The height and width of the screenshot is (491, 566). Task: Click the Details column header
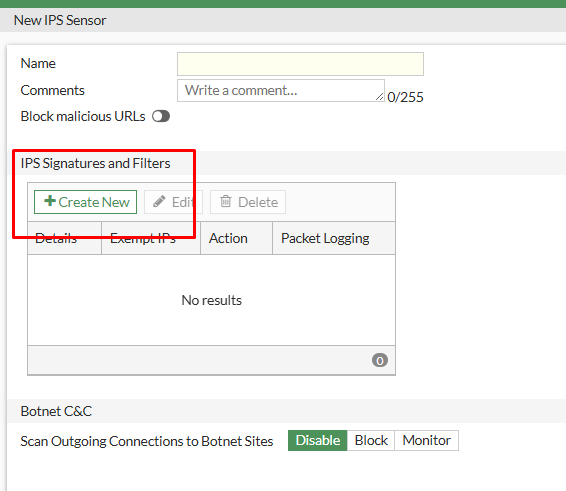click(65, 238)
